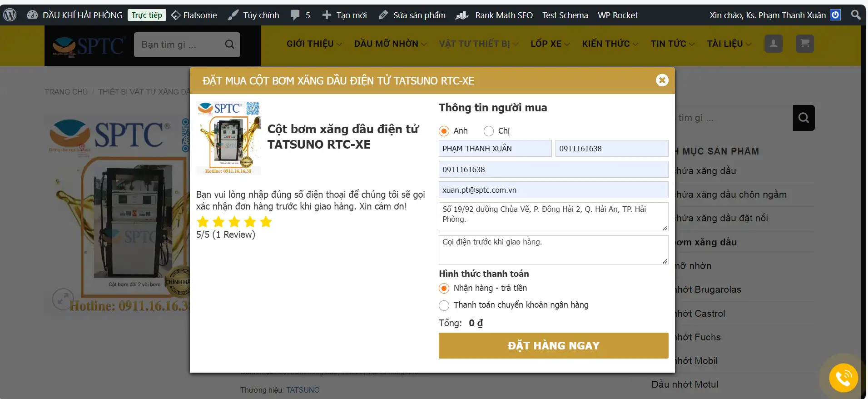Click the email field xuan.pt@sptc.com.vn

553,190
